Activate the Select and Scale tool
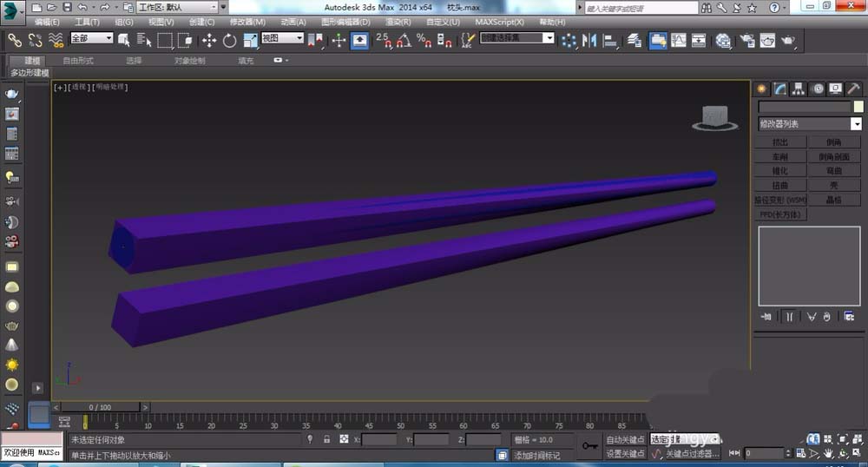This screenshot has width=868, height=467. tap(250, 41)
